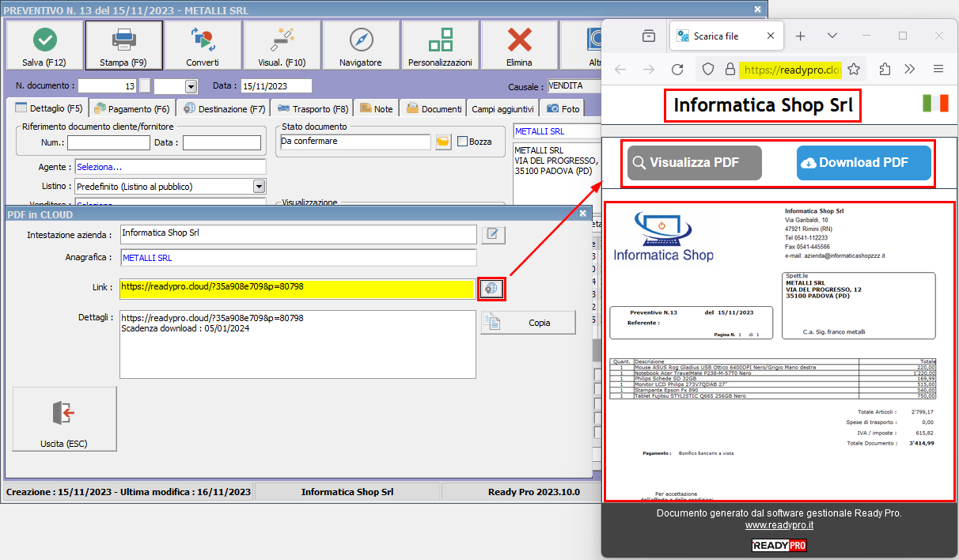
Task: Open the dropdown next to N. documento
Action: [x=191, y=86]
